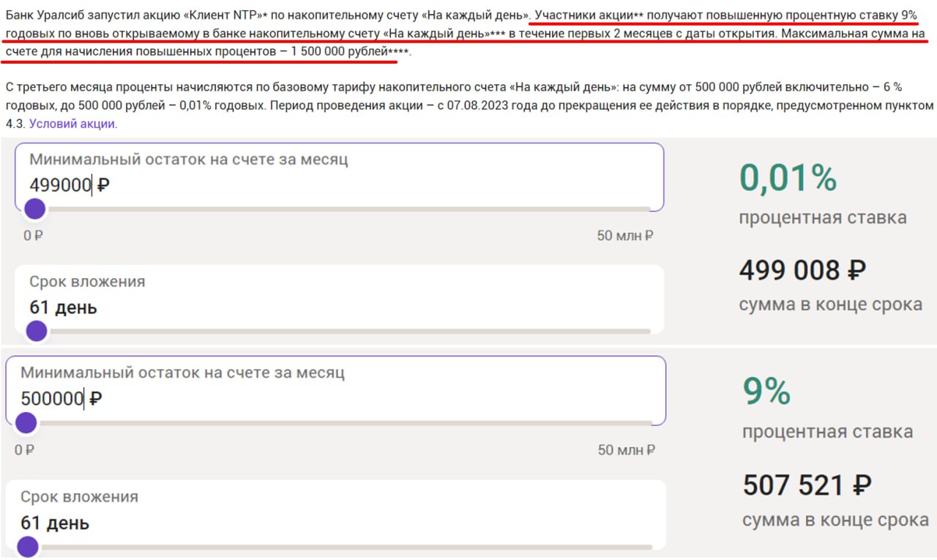Click the "499 008 ₽" final sum
This screenshot has height=560, width=937.
click(x=802, y=271)
